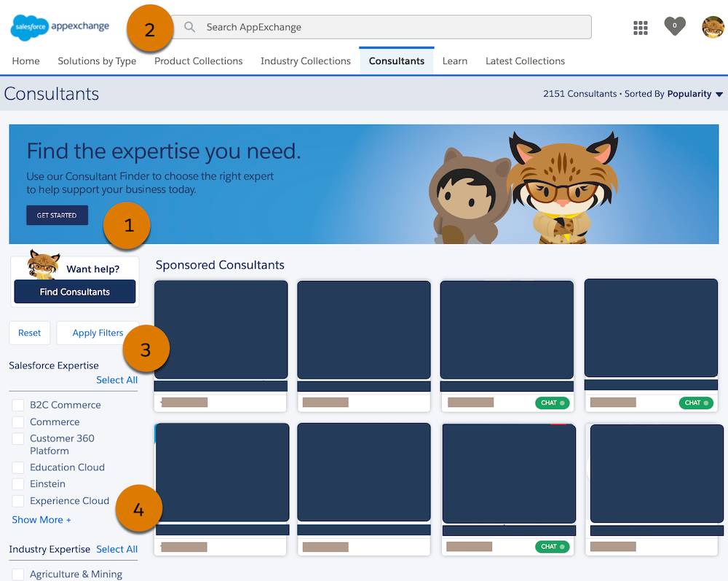The image size is (728, 581).
Task: Click the 2151 Consultants count text
Action: coord(580,94)
